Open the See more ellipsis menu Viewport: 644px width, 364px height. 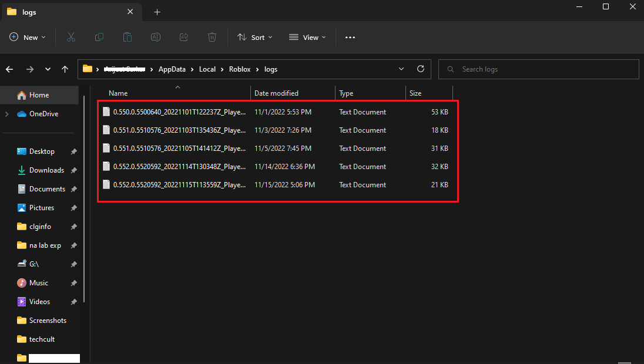pyautogui.click(x=350, y=37)
